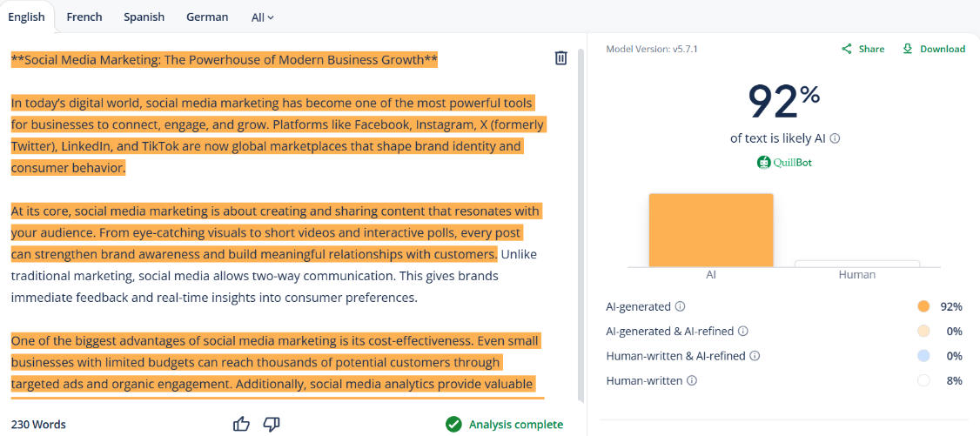Click the QuillBot logo
980x436 pixels.
(x=784, y=162)
